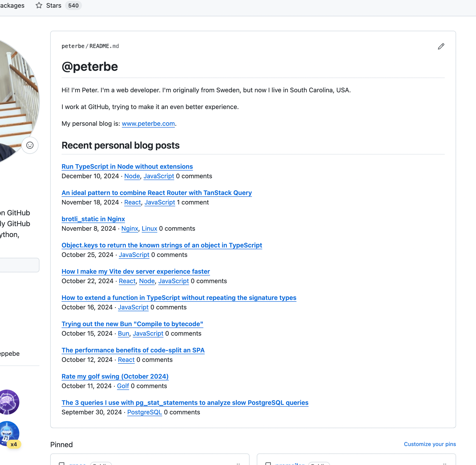
Task: Click the star icon next to Stars tab
Action: (x=39, y=5)
